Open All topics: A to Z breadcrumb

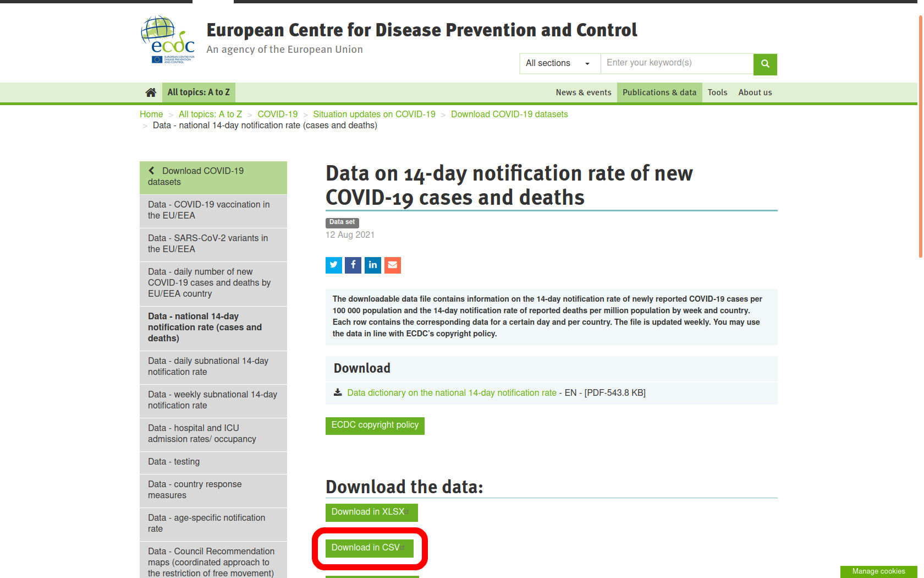pos(210,114)
